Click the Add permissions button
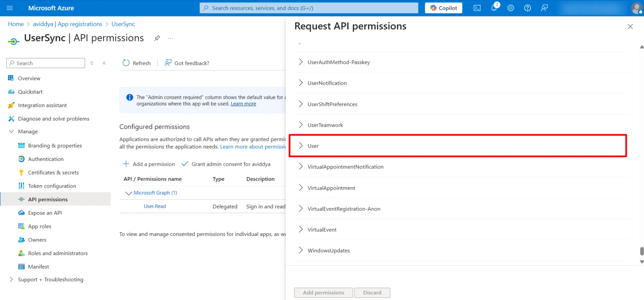 (x=324, y=293)
